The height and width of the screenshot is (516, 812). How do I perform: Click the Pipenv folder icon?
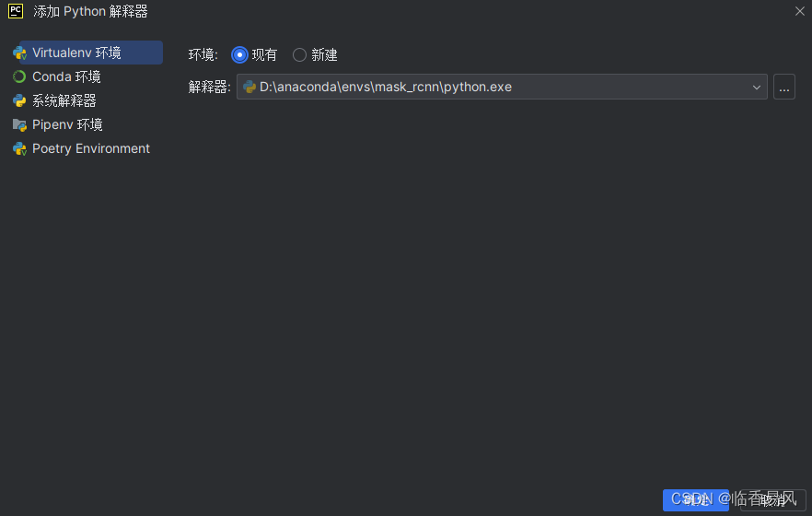pyautogui.click(x=19, y=125)
